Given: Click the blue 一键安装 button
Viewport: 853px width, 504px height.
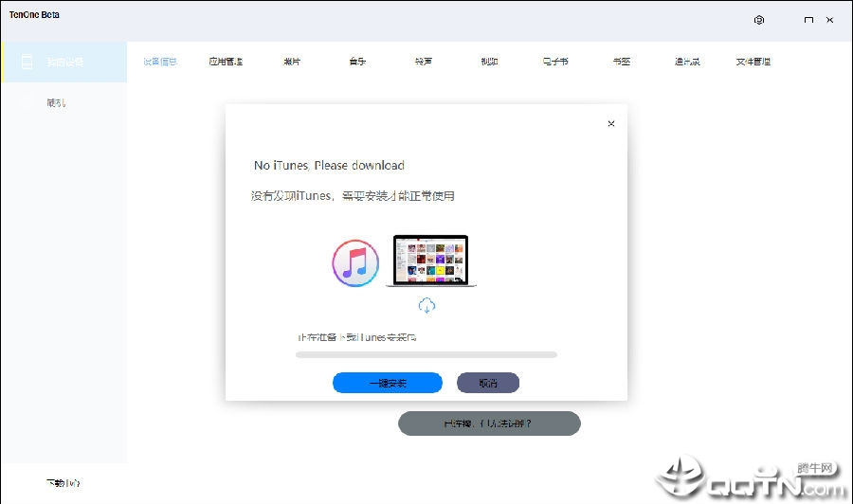Looking at the screenshot, I should pyautogui.click(x=388, y=383).
